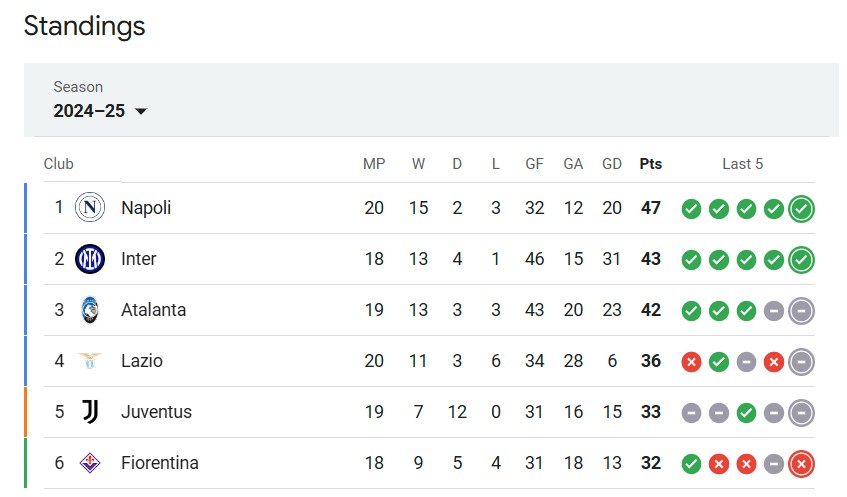Open the Napoli team link
The width and height of the screenshot is (847, 497).
[x=146, y=207]
